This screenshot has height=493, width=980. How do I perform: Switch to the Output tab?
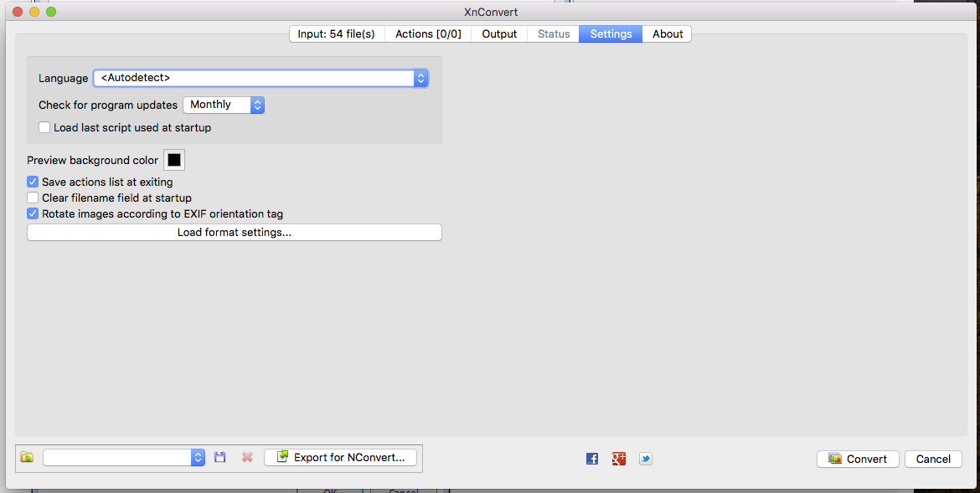499,33
